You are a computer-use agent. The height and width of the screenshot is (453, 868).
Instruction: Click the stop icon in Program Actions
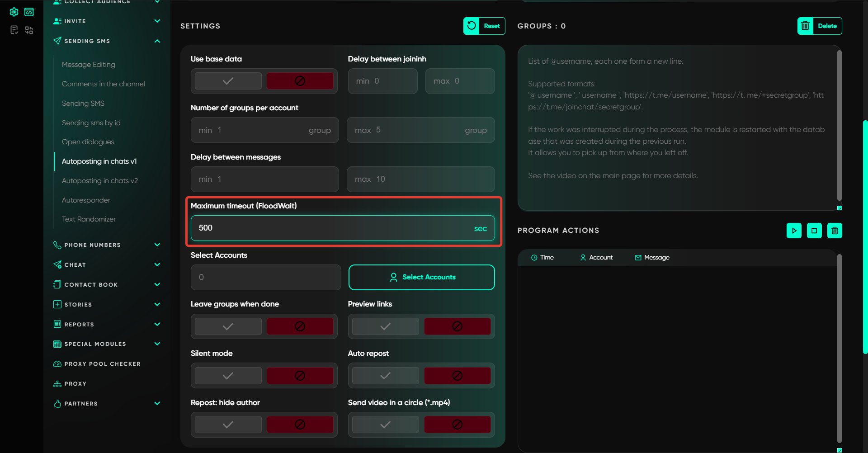[814, 231]
